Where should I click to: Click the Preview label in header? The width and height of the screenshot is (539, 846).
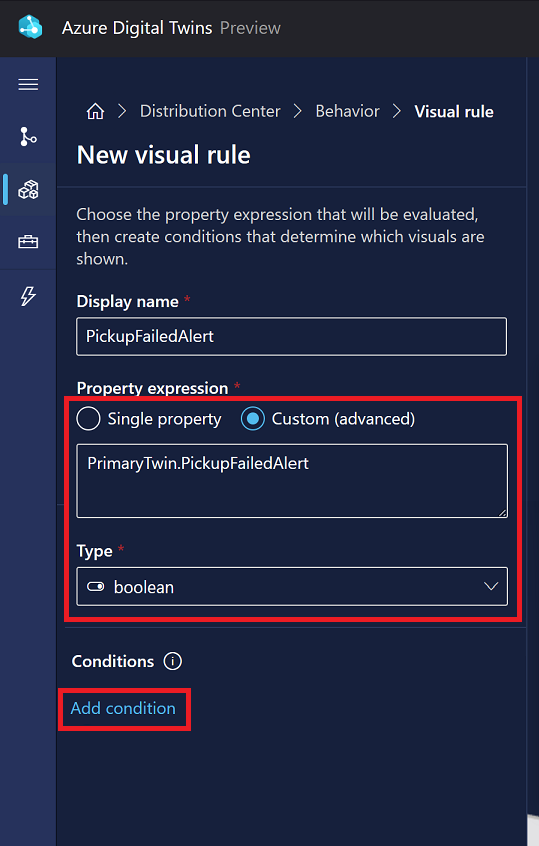tap(250, 28)
